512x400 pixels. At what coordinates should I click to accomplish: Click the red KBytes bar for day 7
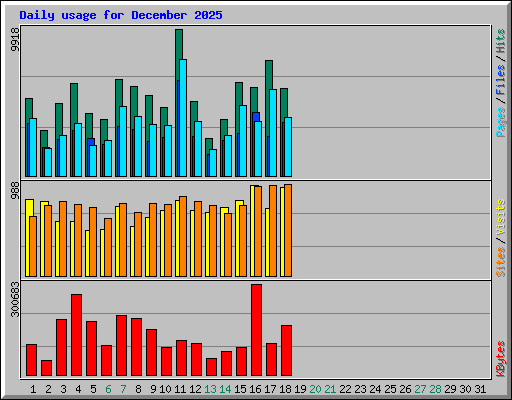(121, 345)
